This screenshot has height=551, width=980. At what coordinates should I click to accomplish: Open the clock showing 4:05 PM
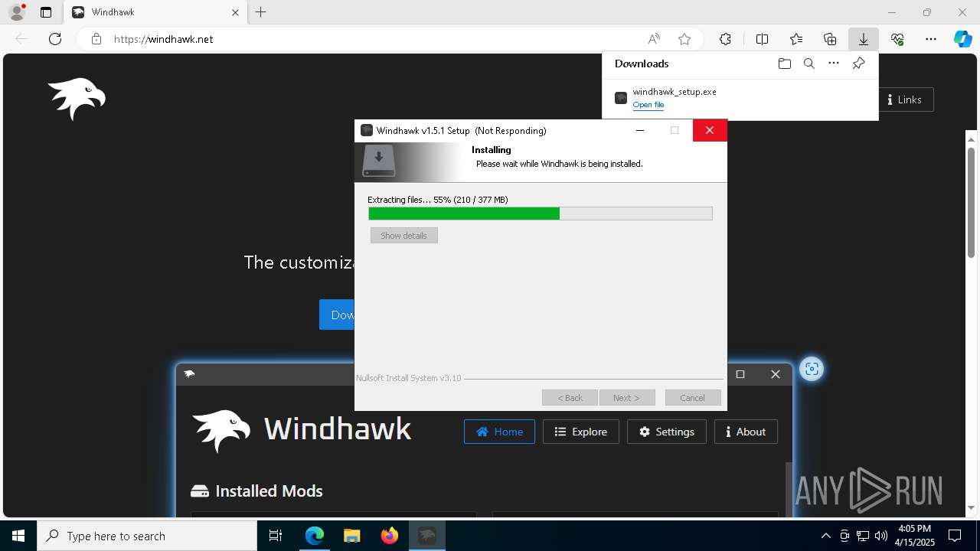tap(916, 536)
